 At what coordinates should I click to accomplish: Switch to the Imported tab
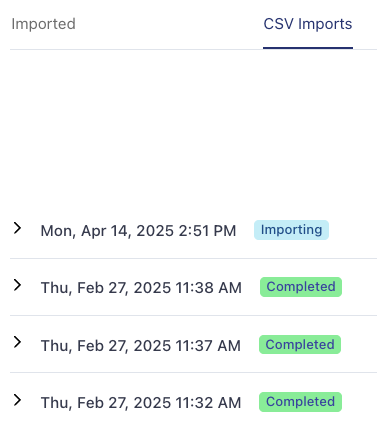tap(43, 24)
